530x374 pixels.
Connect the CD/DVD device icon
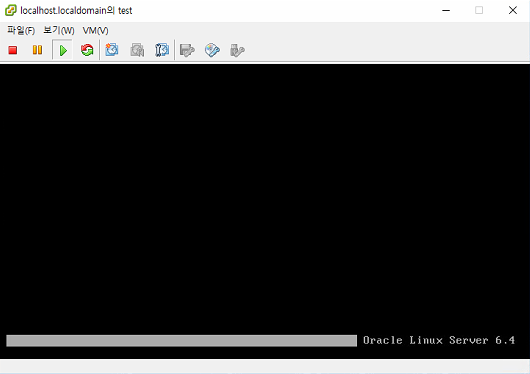click(212, 50)
